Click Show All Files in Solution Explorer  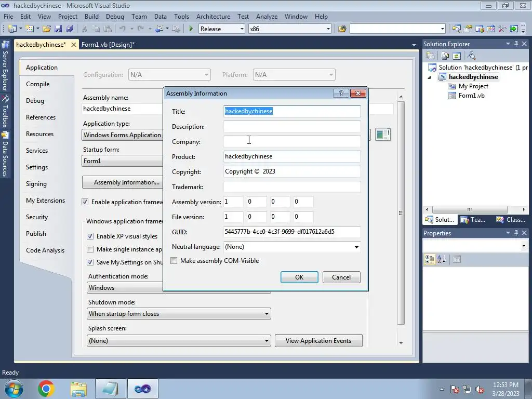pos(445,56)
